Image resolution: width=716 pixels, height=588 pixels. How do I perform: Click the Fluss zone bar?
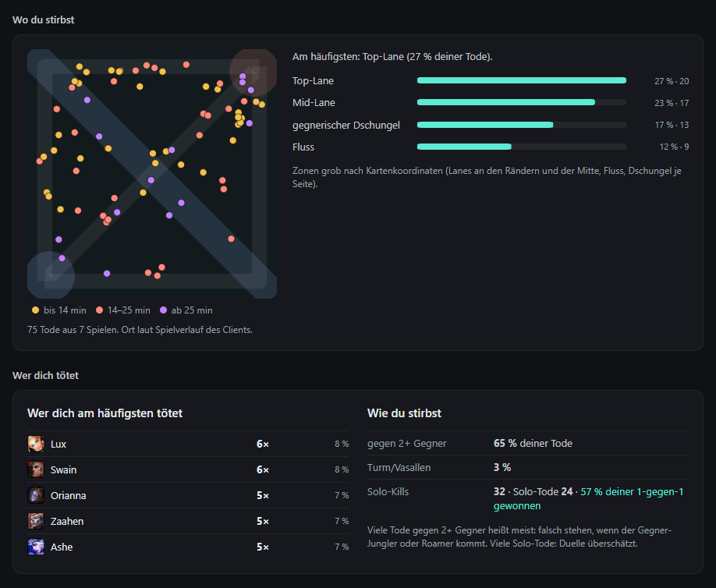click(x=522, y=147)
